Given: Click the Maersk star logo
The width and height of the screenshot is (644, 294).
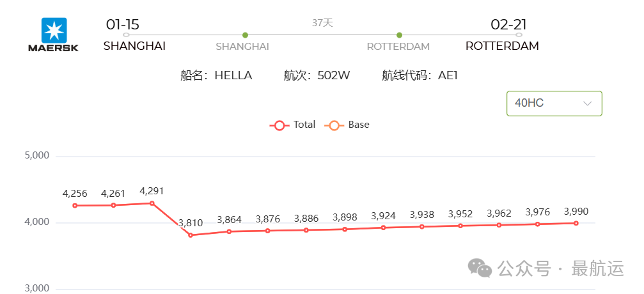Looking at the screenshot, I should pos(53,29).
